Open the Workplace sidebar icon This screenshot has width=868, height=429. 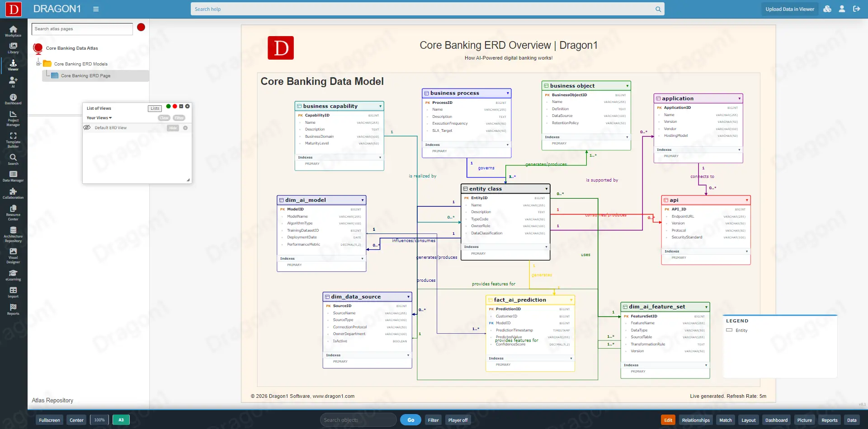point(13,31)
